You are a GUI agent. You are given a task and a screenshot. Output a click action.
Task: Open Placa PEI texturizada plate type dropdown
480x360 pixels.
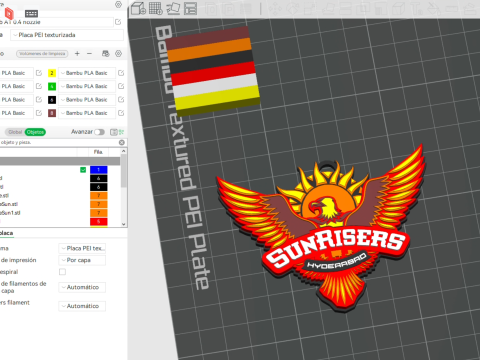[x=67, y=35]
